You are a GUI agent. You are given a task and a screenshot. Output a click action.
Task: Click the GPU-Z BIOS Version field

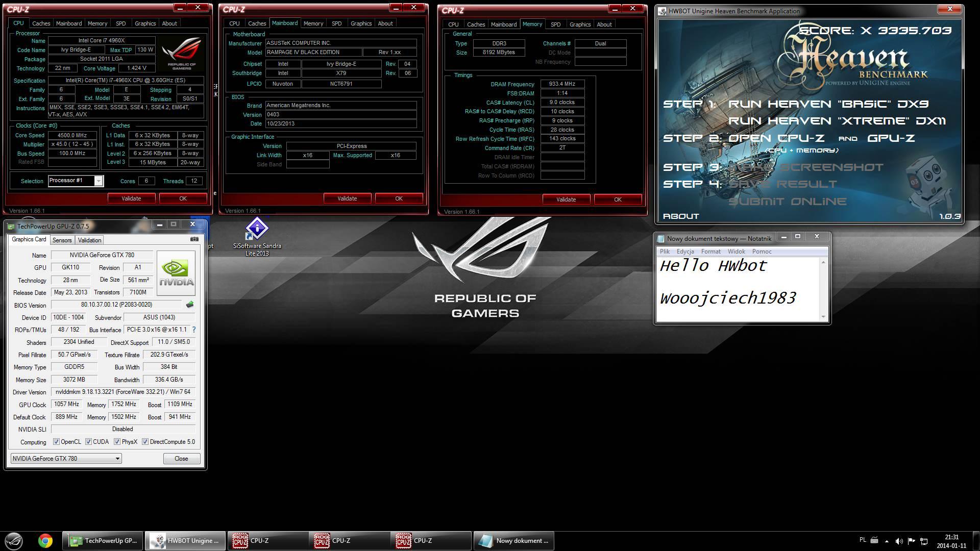(x=116, y=305)
